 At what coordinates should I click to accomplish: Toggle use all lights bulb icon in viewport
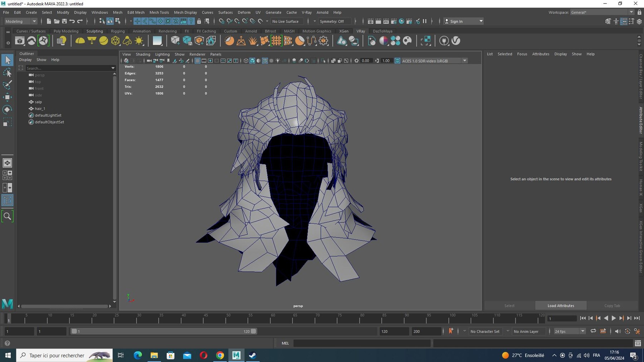[278, 61]
